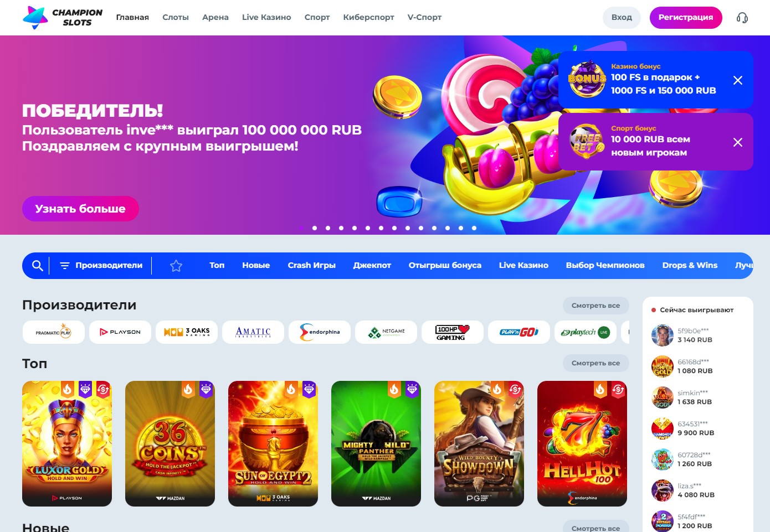770x532 pixels.
Task: Open the Джекпот category tab
Action: click(x=372, y=266)
